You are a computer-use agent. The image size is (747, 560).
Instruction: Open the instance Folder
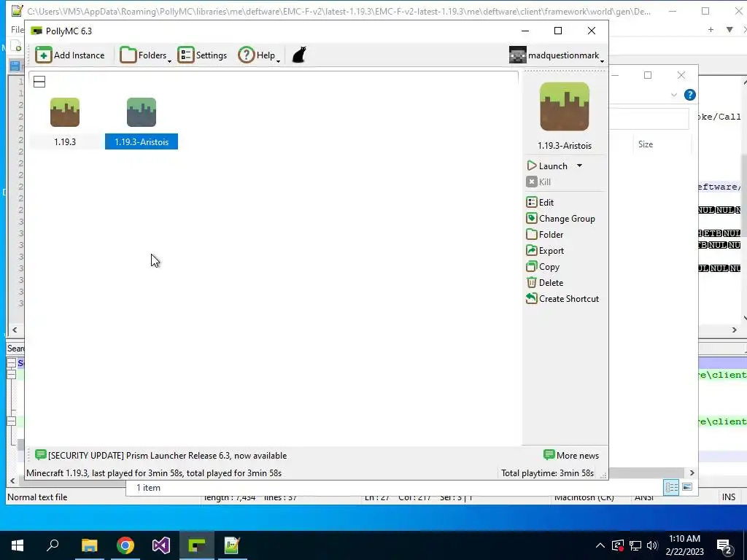tap(545, 235)
